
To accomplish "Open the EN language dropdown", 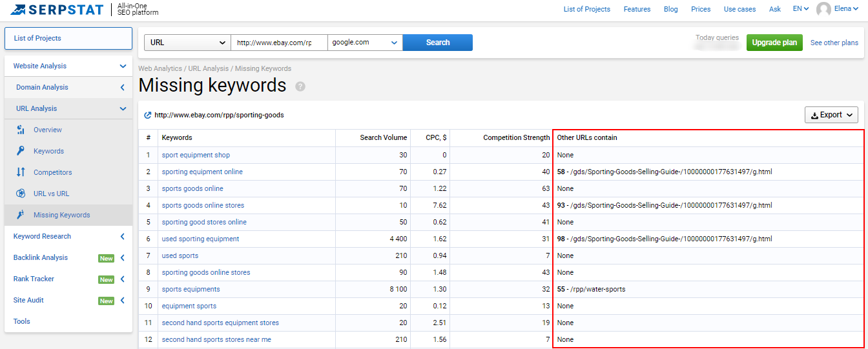I will coord(801,9).
